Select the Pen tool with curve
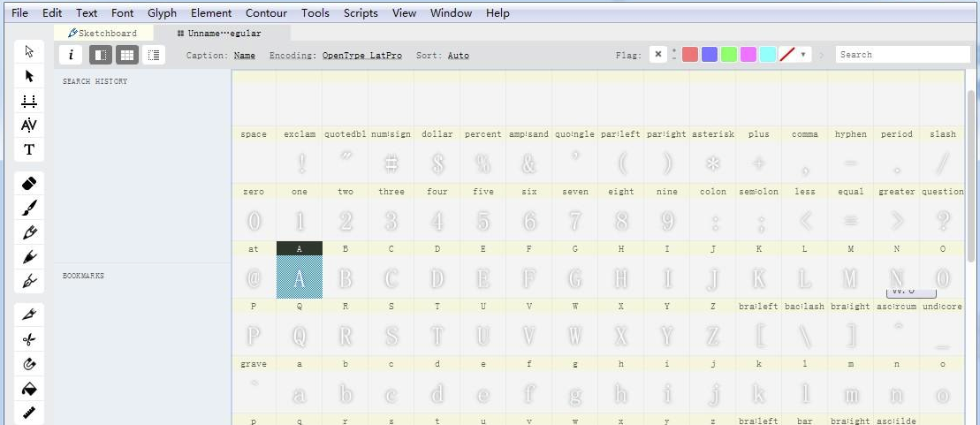Screen dimensions: 980x425 (29, 281)
